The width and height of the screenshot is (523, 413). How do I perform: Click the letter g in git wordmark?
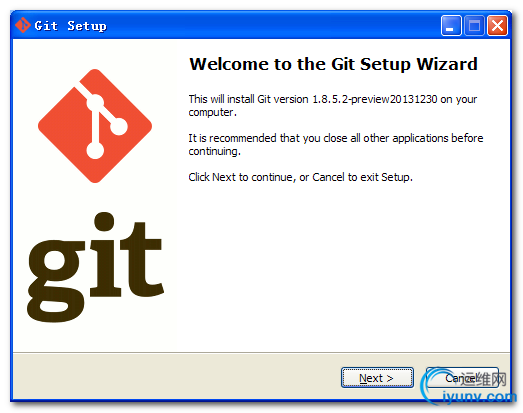[54, 281]
